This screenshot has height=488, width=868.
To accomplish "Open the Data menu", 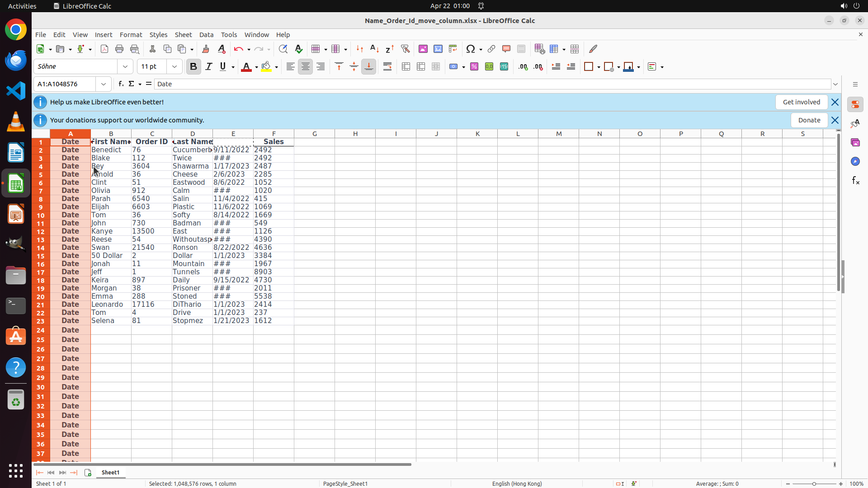I will [206, 35].
